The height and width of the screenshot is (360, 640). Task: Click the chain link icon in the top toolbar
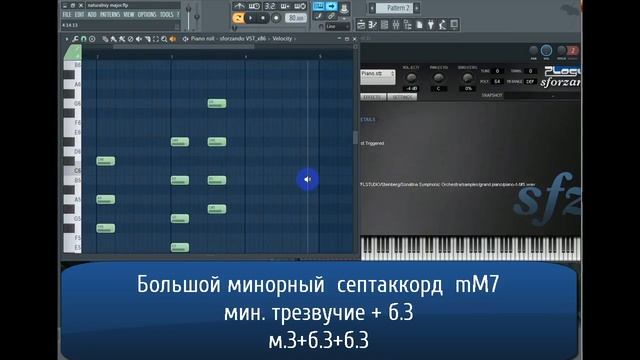point(331,16)
